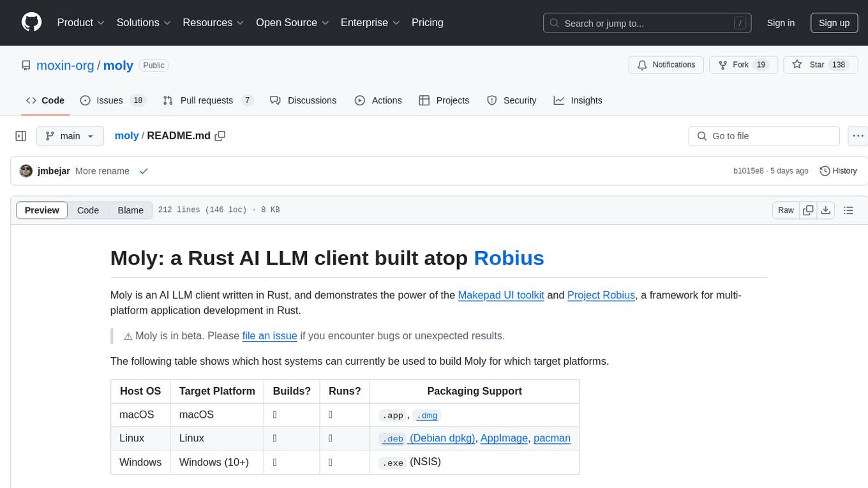Screen dimensions: 868x488
Task: Open the .dmg packaging link
Action: tap(427, 415)
